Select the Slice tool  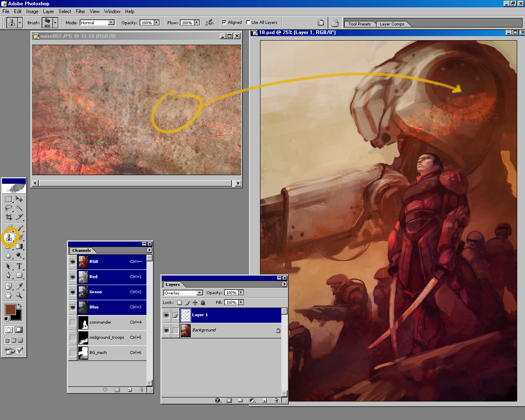click(19, 217)
